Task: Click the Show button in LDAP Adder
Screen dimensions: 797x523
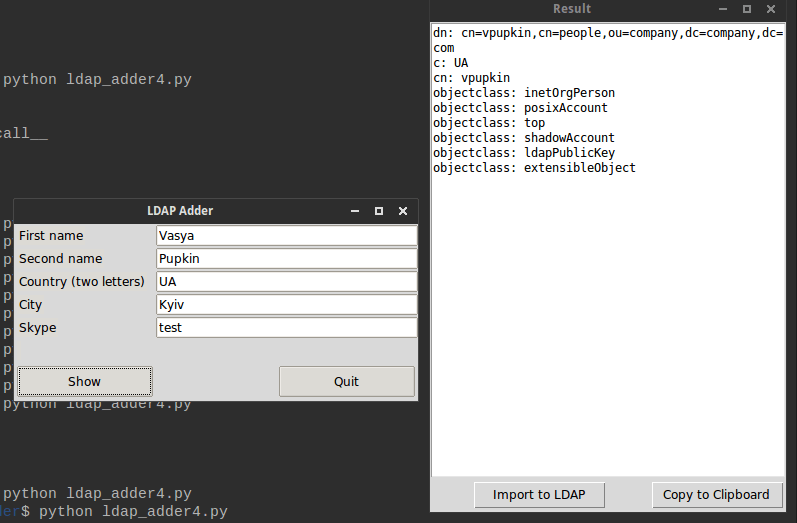Action: tap(84, 381)
